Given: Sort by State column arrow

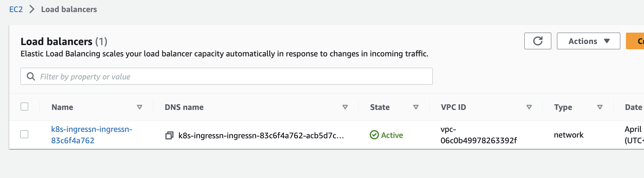Looking at the screenshot, I should 416,107.
